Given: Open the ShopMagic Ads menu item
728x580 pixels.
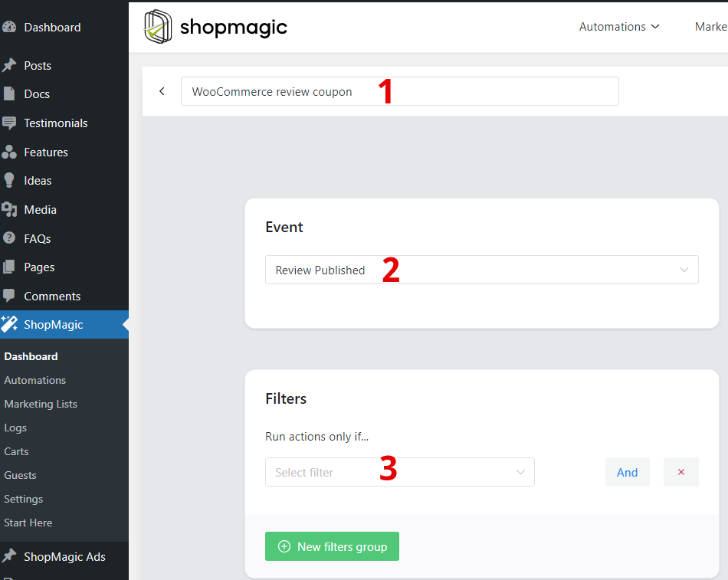Looking at the screenshot, I should pyautogui.click(x=64, y=556).
